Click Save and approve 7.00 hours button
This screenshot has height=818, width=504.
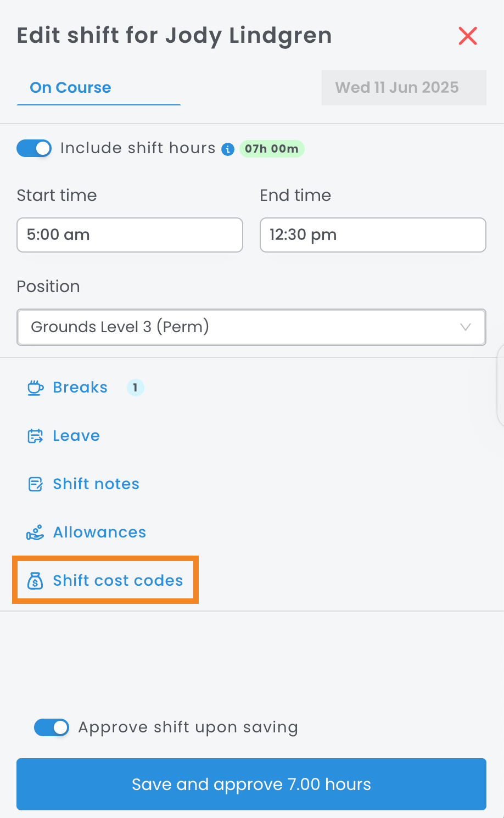[x=251, y=784]
